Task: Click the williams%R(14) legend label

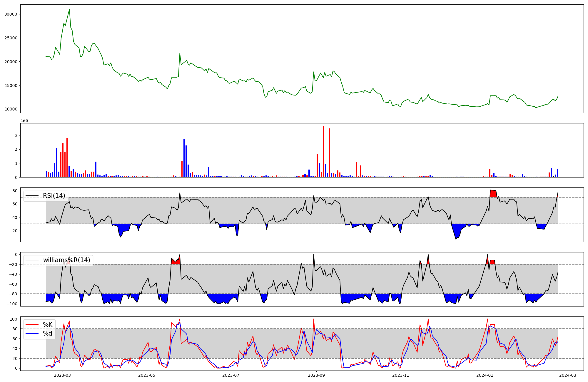Action: point(66,260)
